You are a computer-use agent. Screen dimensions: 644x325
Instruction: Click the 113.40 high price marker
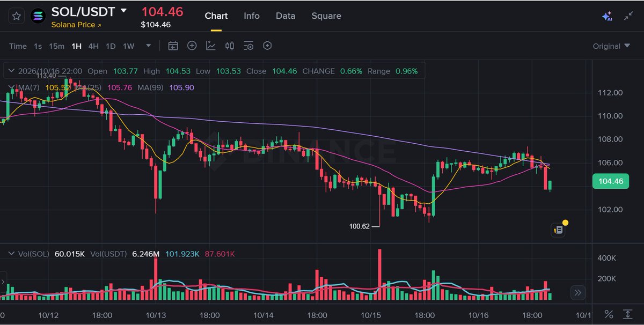tap(47, 76)
